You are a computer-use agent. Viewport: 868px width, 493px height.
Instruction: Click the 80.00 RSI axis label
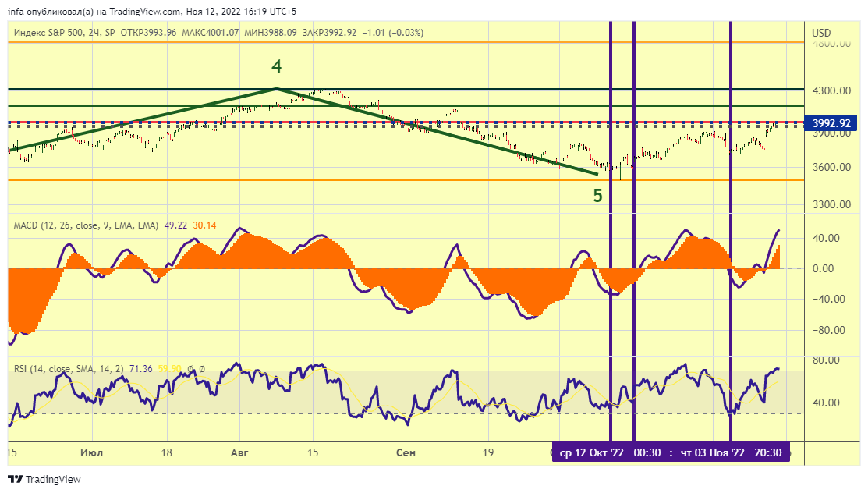826,360
